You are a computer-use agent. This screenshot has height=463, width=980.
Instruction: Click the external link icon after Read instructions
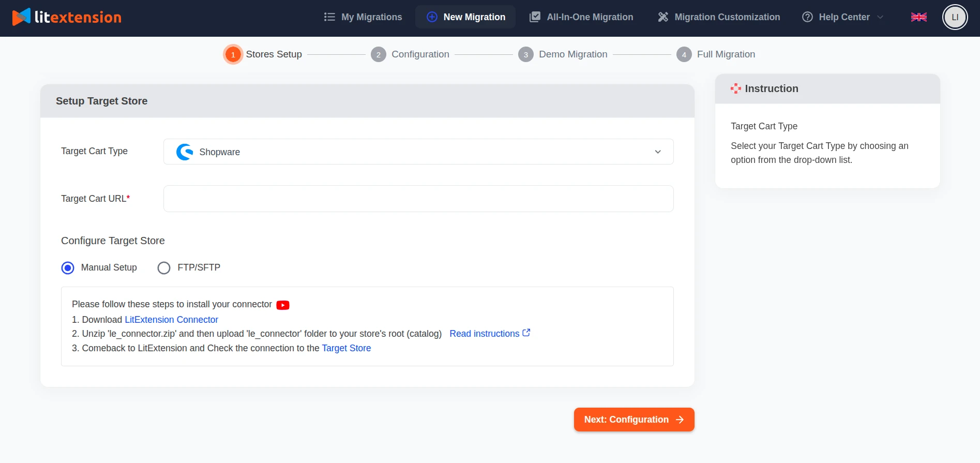point(526,333)
